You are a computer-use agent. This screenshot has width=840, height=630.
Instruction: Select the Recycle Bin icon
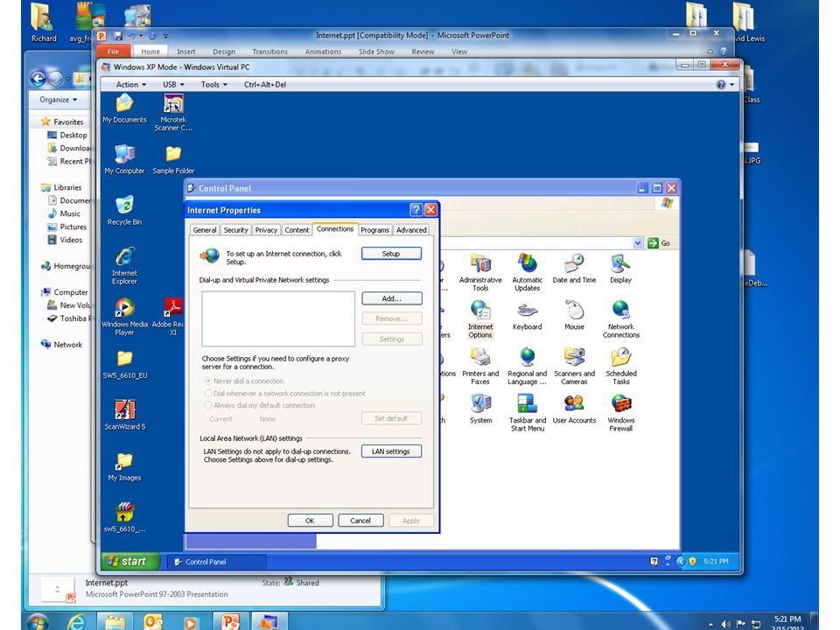coord(124,211)
